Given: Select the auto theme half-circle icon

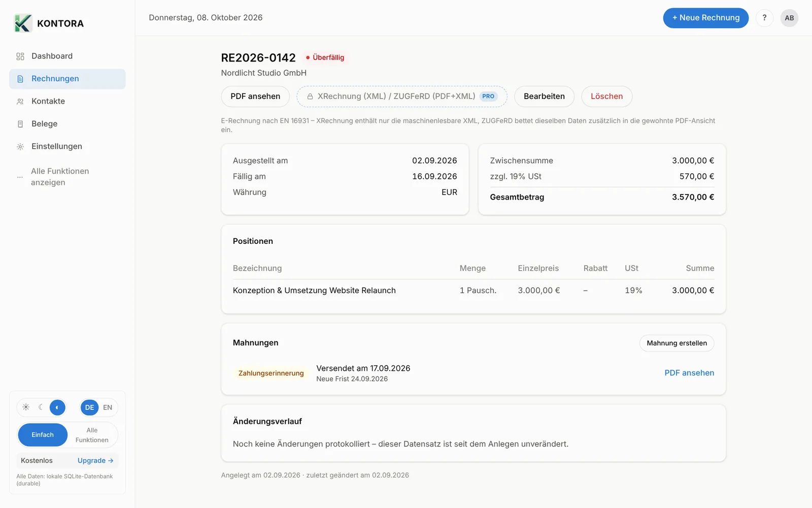Looking at the screenshot, I should pos(57,407).
